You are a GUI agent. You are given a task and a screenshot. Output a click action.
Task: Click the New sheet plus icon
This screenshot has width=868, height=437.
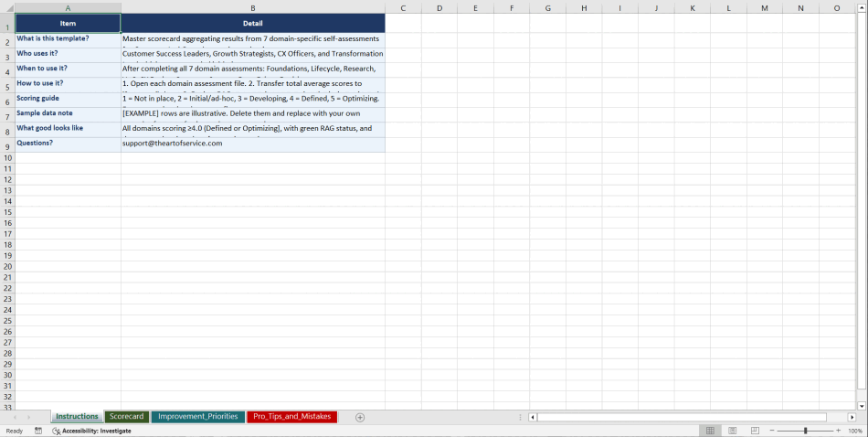(360, 417)
